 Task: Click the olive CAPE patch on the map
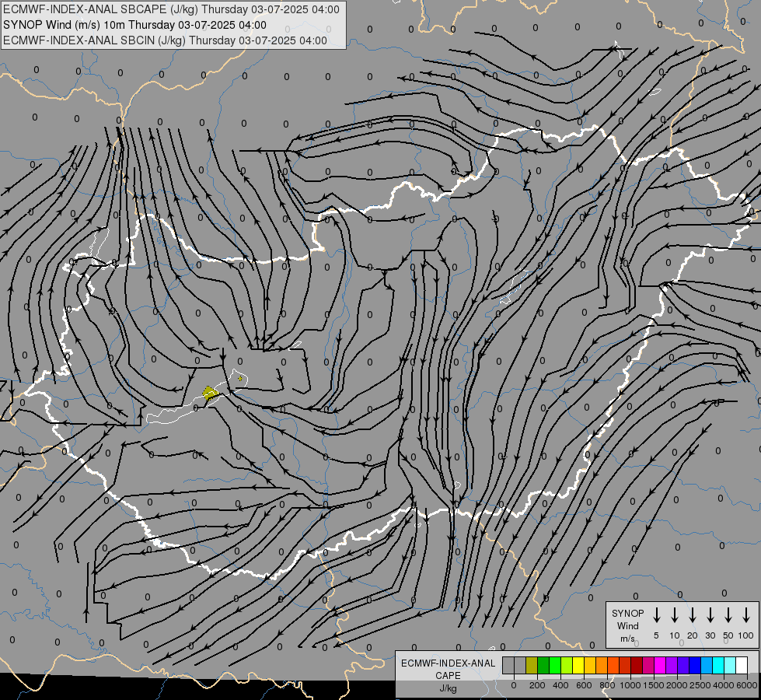coord(210,393)
